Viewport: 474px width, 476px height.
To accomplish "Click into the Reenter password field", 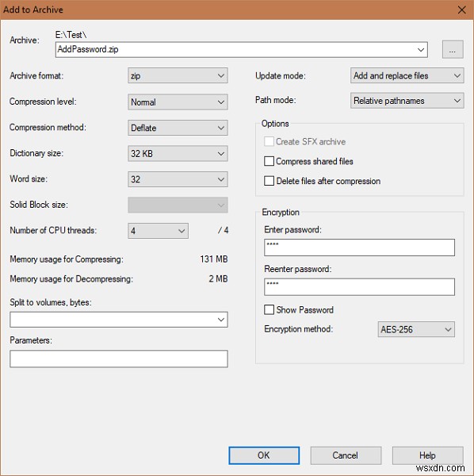I will coord(359,287).
